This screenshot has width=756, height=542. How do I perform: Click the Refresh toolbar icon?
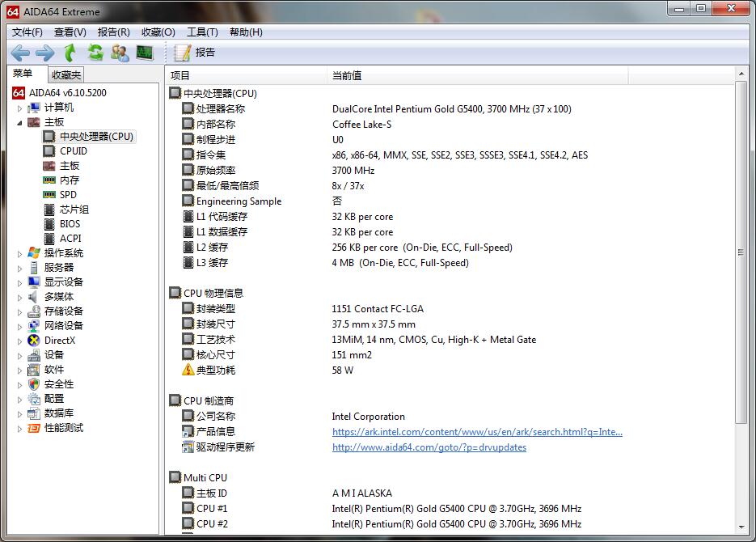point(95,53)
